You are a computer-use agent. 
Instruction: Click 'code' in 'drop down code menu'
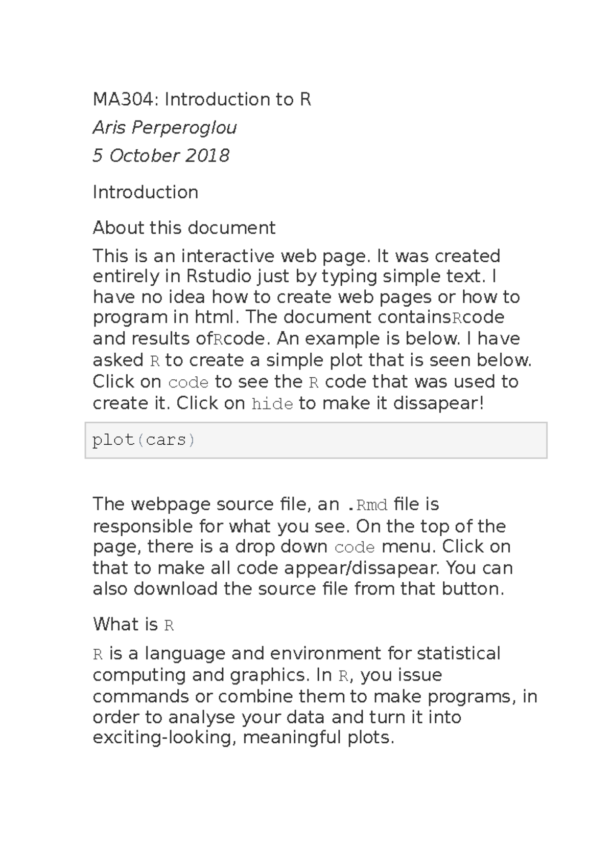355,547
